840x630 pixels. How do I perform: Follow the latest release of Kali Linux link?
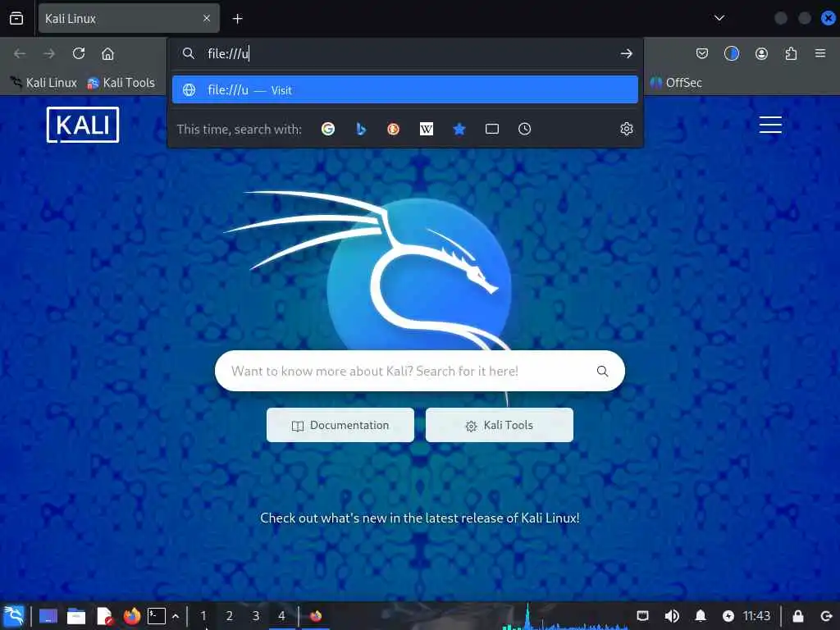pos(419,518)
